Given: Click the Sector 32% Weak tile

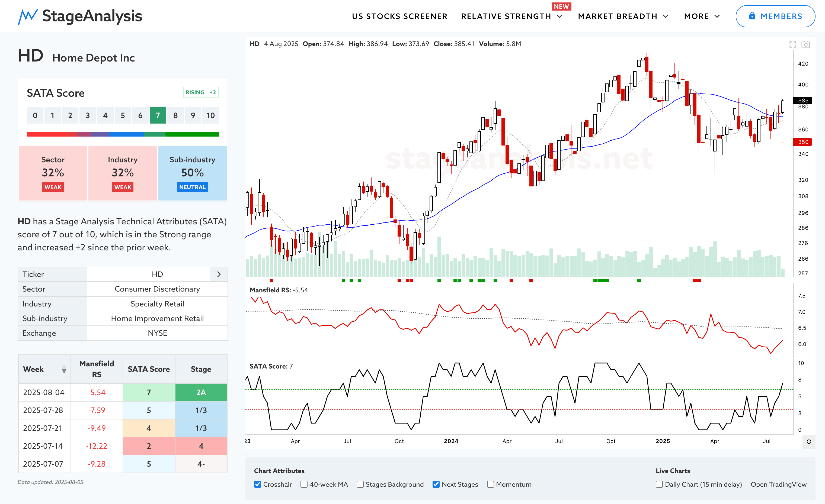Looking at the screenshot, I should click(53, 173).
